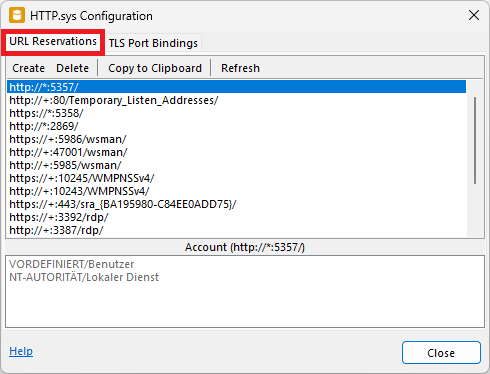This screenshot has width=490, height=374.
Task: Click the NT-AUTORITÄT/Lokaler Dienst account line
Action: click(84, 277)
